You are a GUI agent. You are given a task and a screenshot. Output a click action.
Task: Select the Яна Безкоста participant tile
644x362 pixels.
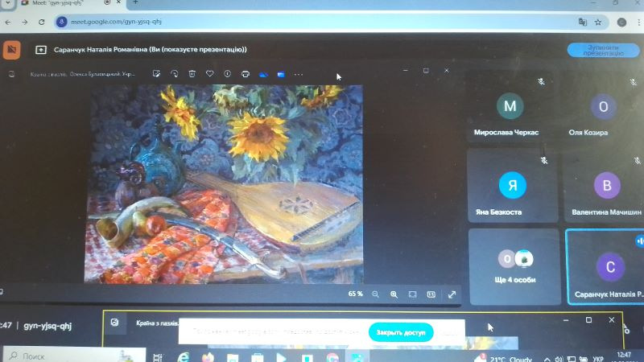coord(512,186)
